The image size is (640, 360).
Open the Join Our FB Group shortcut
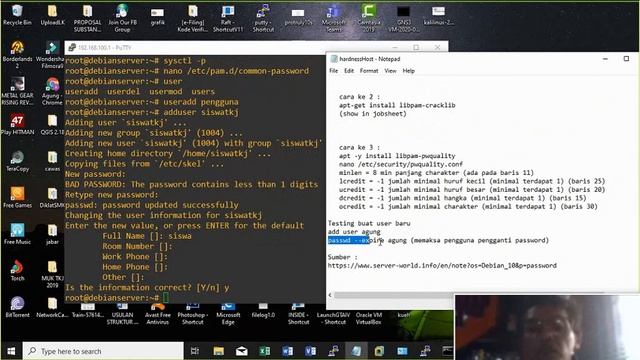click(x=122, y=18)
